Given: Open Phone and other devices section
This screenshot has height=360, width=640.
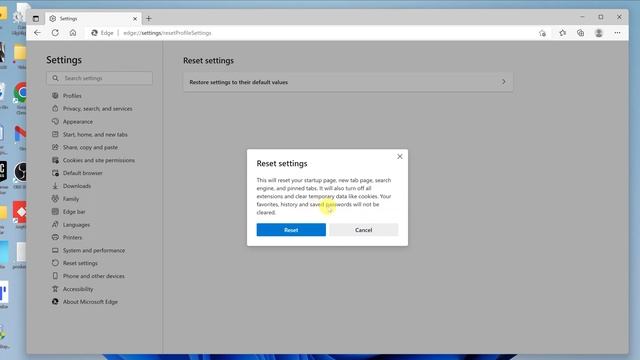Looking at the screenshot, I should click(x=93, y=276).
